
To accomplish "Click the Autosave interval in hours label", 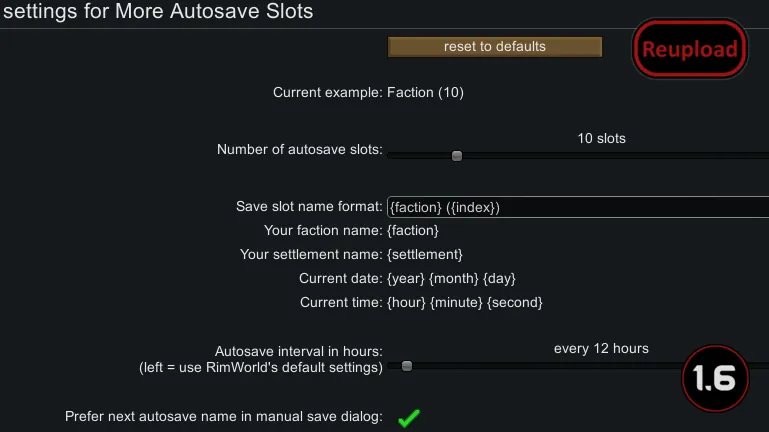I will [x=298, y=351].
